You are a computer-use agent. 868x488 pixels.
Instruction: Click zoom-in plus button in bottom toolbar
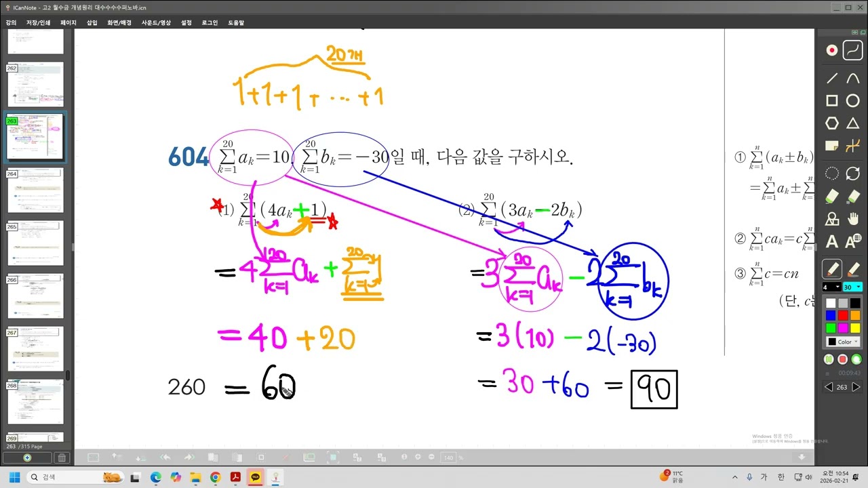418,457
